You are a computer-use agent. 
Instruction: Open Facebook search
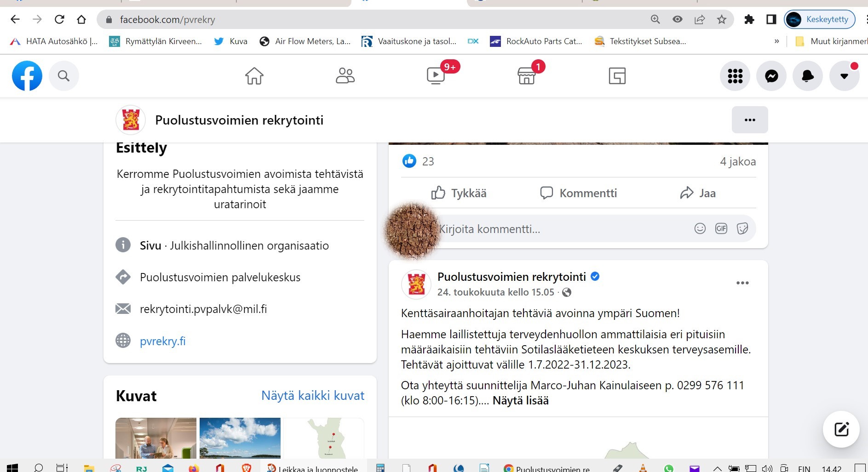click(63, 76)
